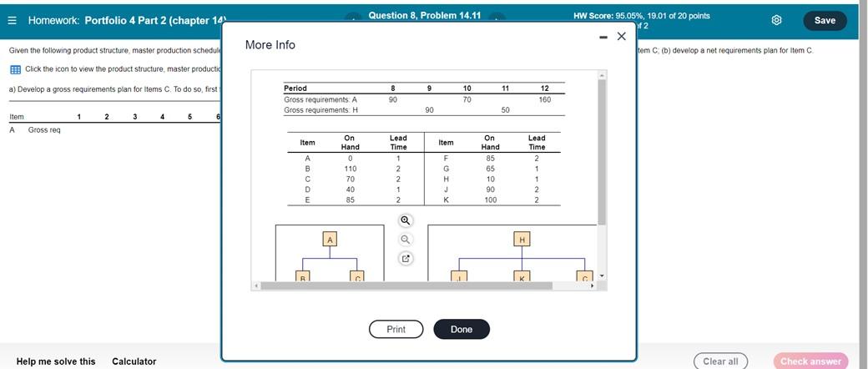
Task: Open the hamburger menu beside Homework
Action: tap(13, 21)
